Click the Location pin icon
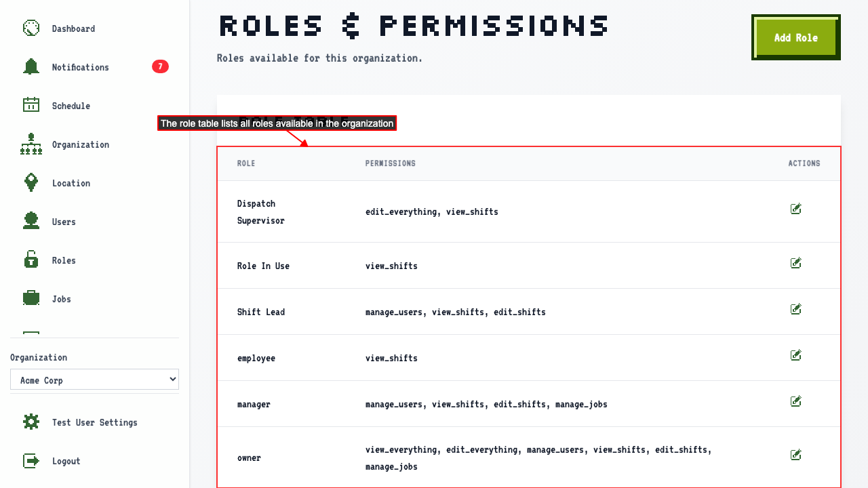868x488 pixels. pos(31,183)
